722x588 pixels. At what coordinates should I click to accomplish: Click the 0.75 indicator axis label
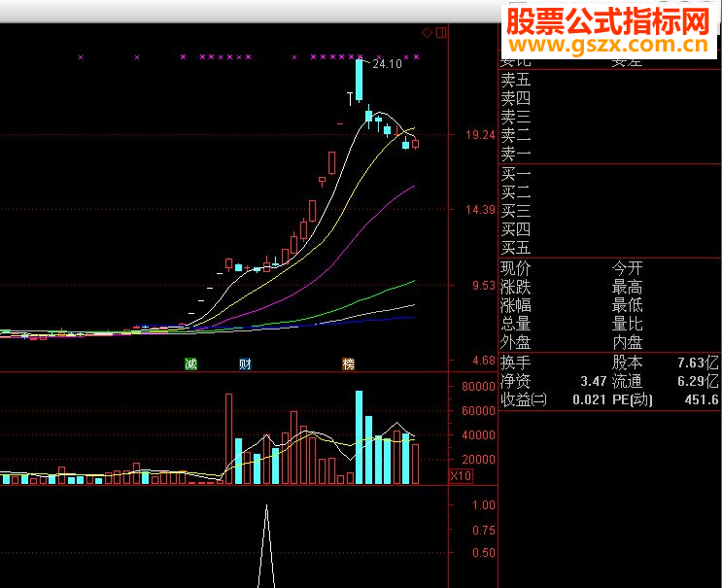pyautogui.click(x=484, y=530)
